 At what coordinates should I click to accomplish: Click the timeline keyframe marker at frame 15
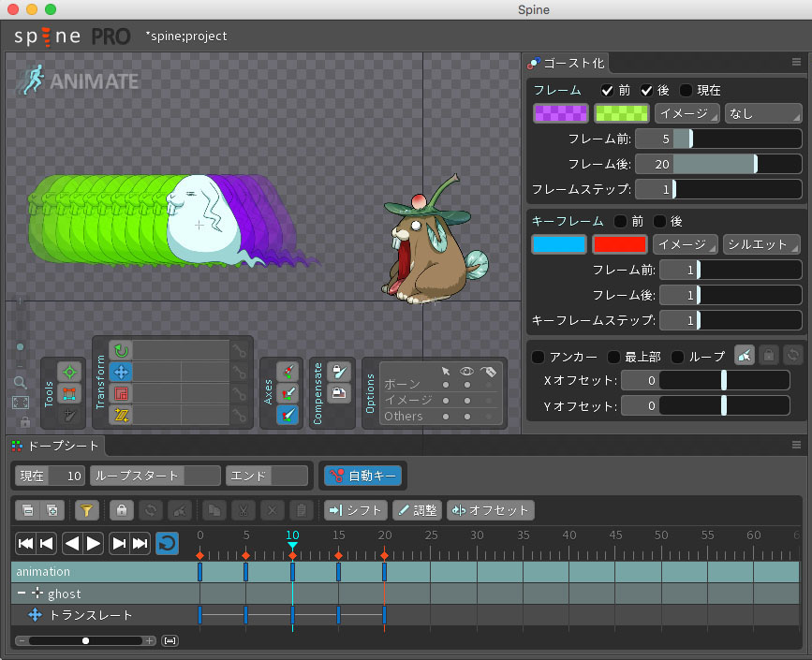tap(338, 555)
